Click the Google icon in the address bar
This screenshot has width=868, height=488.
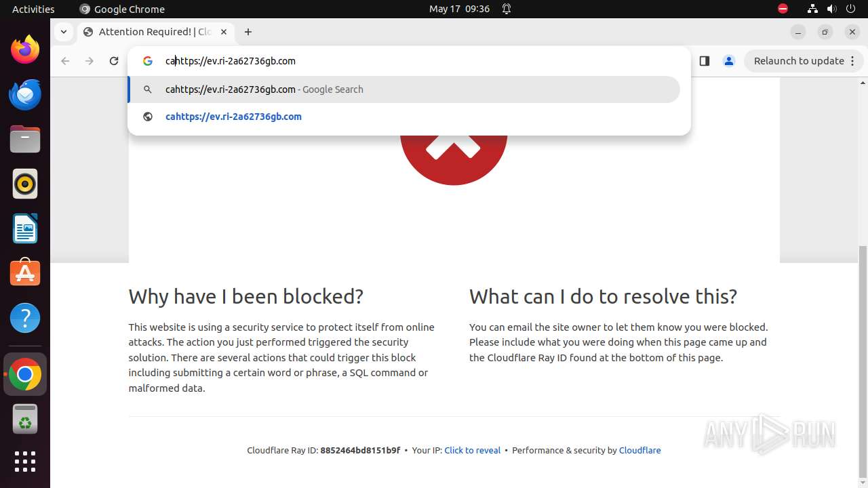pyautogui.click(x=148, y=61)
